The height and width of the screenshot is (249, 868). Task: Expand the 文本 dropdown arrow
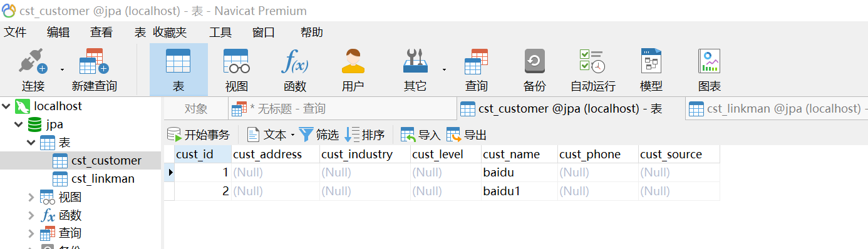pyautogui.click(x=292, y=135)
